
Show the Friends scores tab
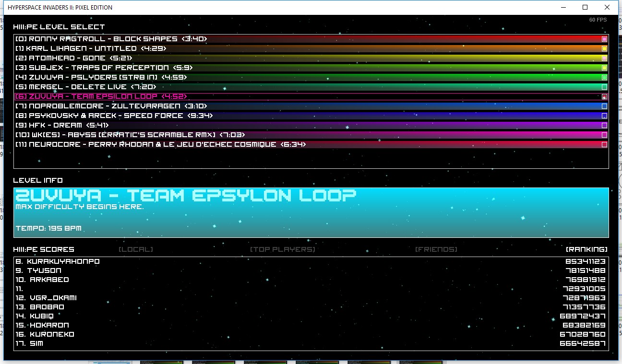tap(436, 249)
